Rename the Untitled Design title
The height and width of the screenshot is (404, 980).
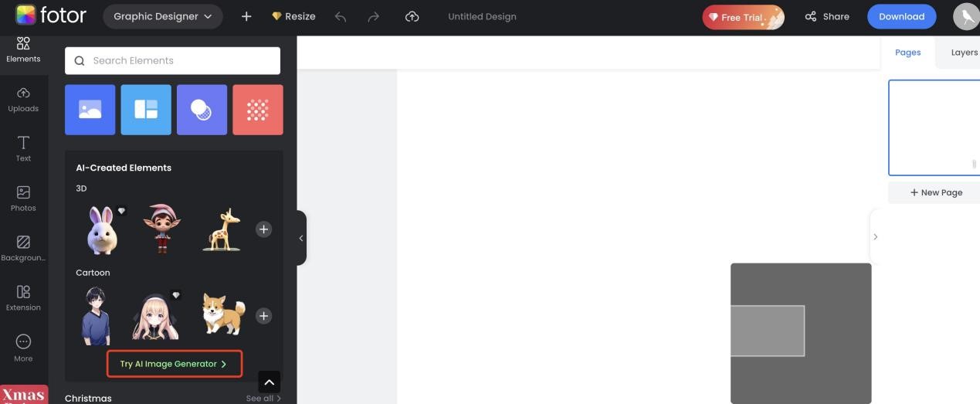pyautogui.click(x=482, y=16)
